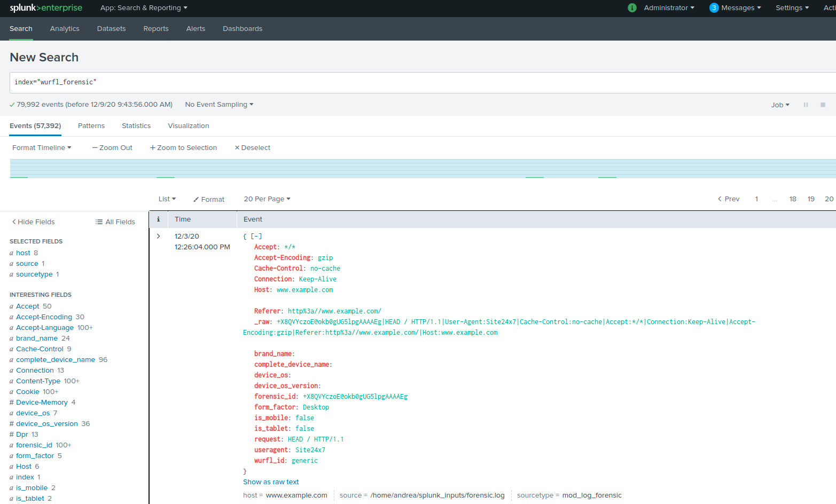Click the host value www.example.com below event
836x504 pixels.
pos(296,495)
